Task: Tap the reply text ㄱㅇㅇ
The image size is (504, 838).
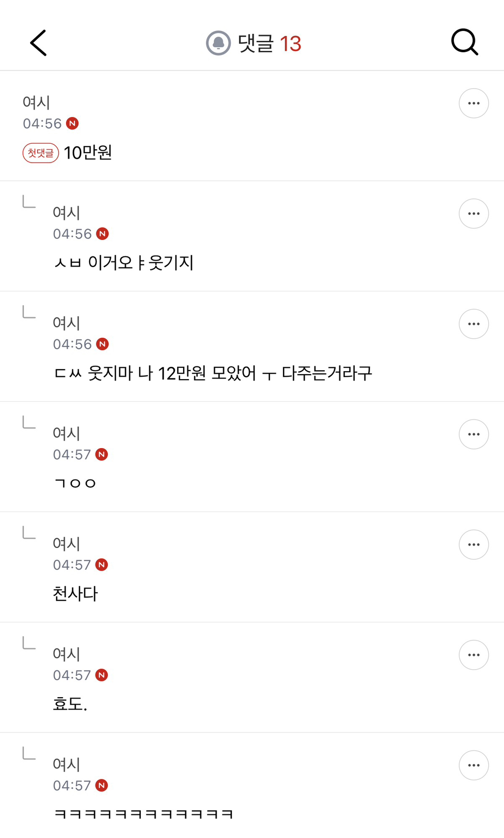Action: pos(75,483)
